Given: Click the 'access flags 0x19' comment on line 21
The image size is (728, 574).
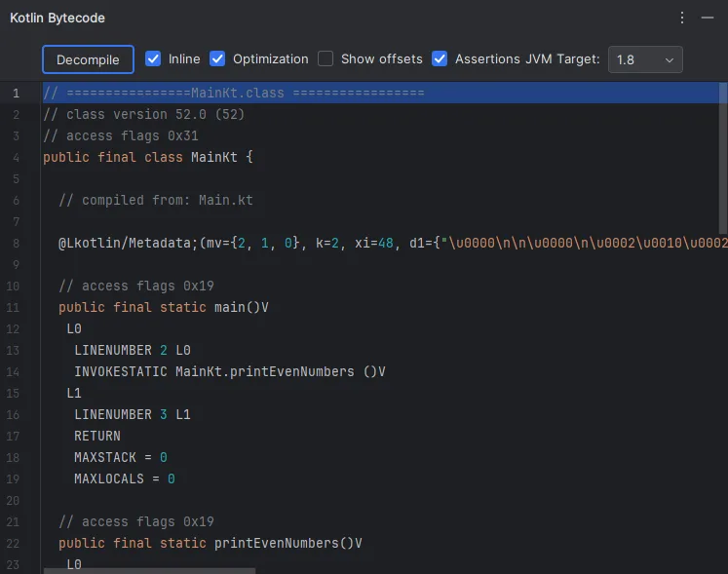Looking at the screenshot, I should tap(136, 522).
